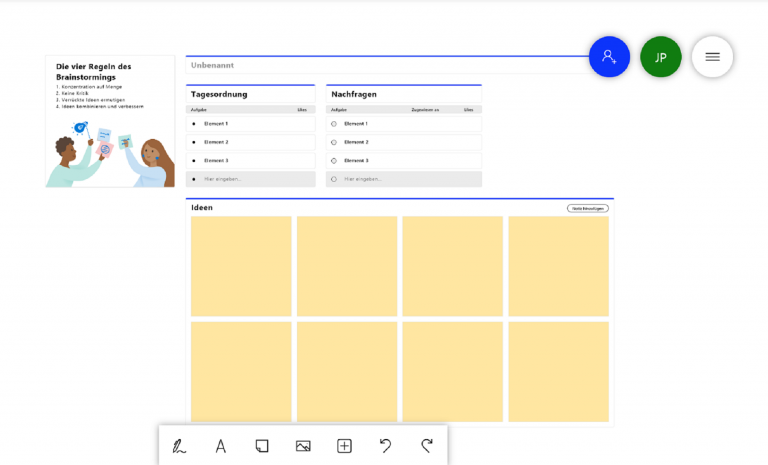Select Element 2 text in Tagesordnung
Image resolution: width=768 pixels, height=465 pixels.
pyautogui.click(x=216, y=142)
